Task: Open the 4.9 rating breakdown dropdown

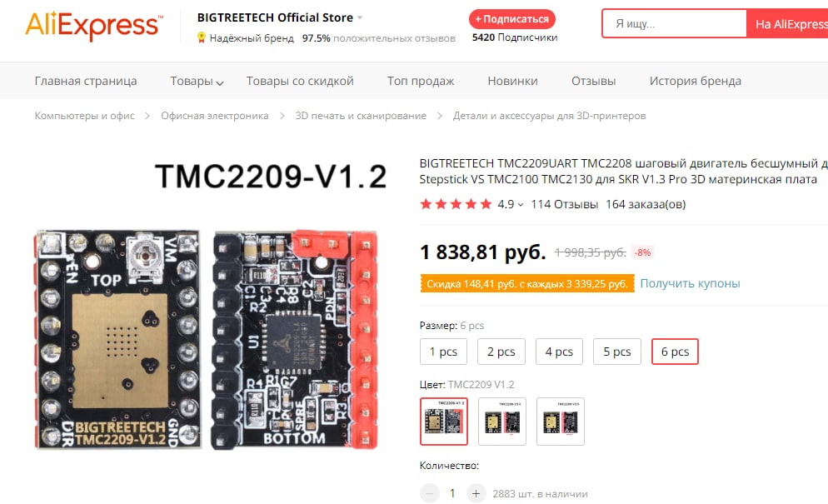Action: click(x=521, y=205)
